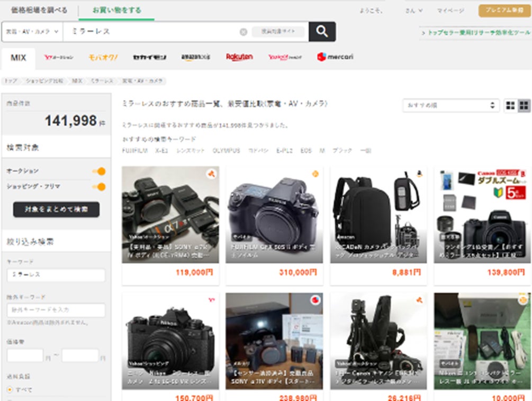Open the お買い物をする tab
532x401 pixels.
pyautogui.click(x=116, y=10)
